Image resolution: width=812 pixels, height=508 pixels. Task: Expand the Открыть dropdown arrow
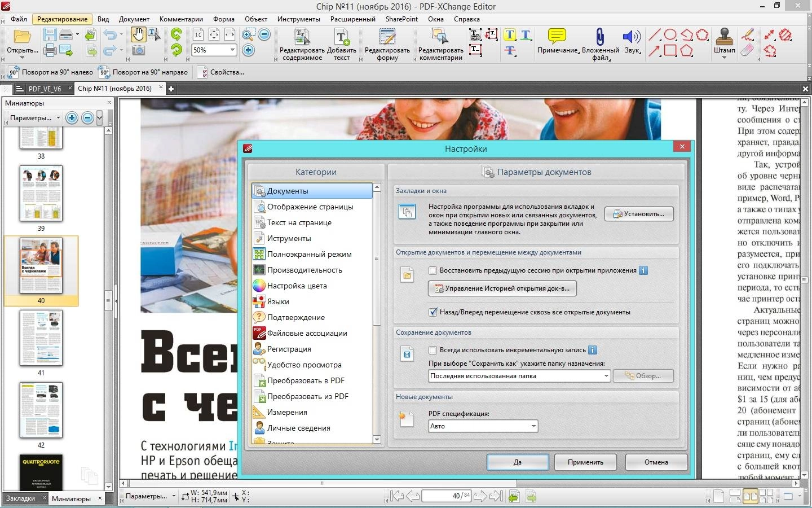click(23, 58)
